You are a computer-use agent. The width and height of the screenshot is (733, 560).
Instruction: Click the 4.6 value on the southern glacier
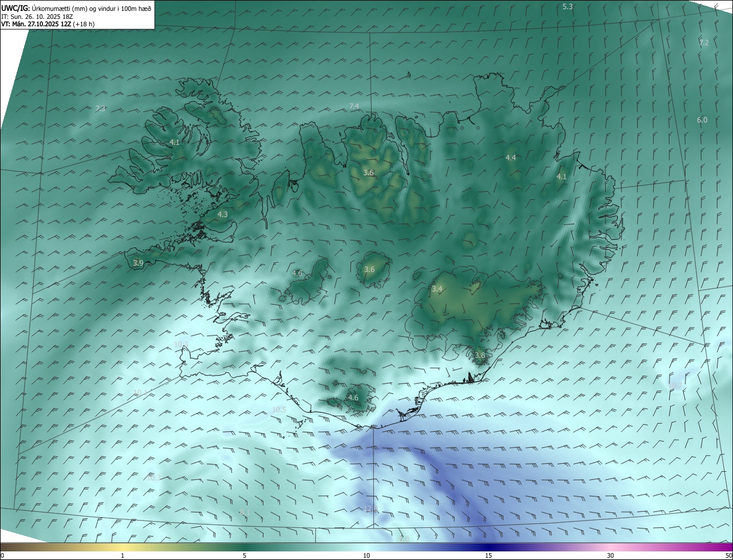coord(353,398)
